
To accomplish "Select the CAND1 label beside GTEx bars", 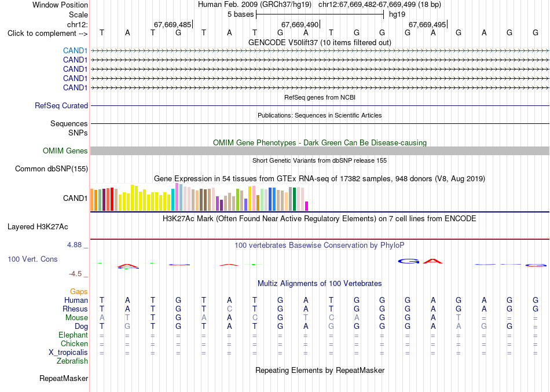I will coord(75,198).
